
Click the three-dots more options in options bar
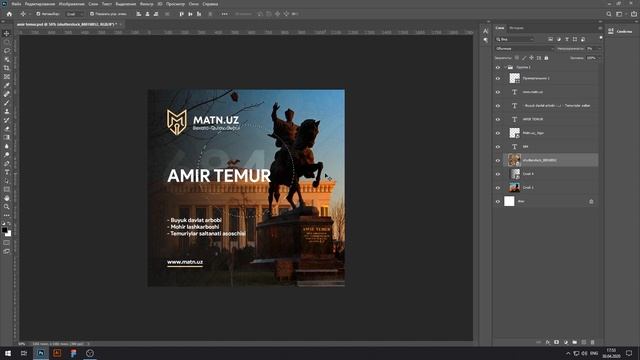224,14
